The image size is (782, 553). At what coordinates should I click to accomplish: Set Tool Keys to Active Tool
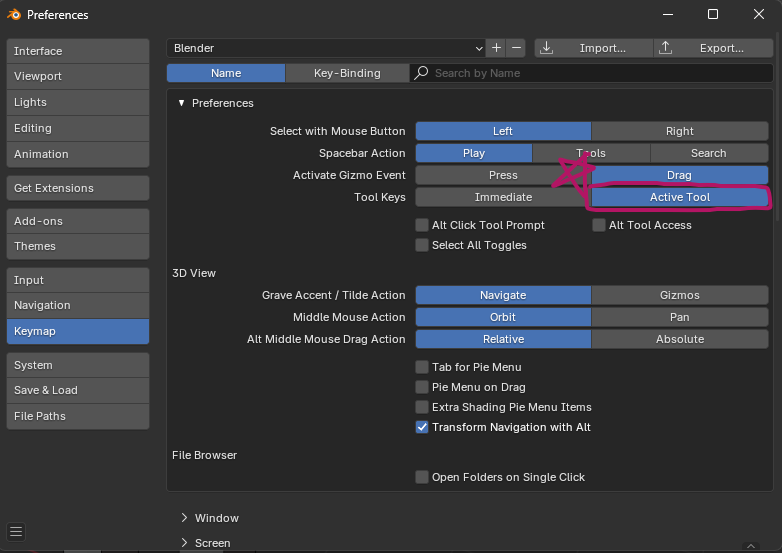pos(680,197)
